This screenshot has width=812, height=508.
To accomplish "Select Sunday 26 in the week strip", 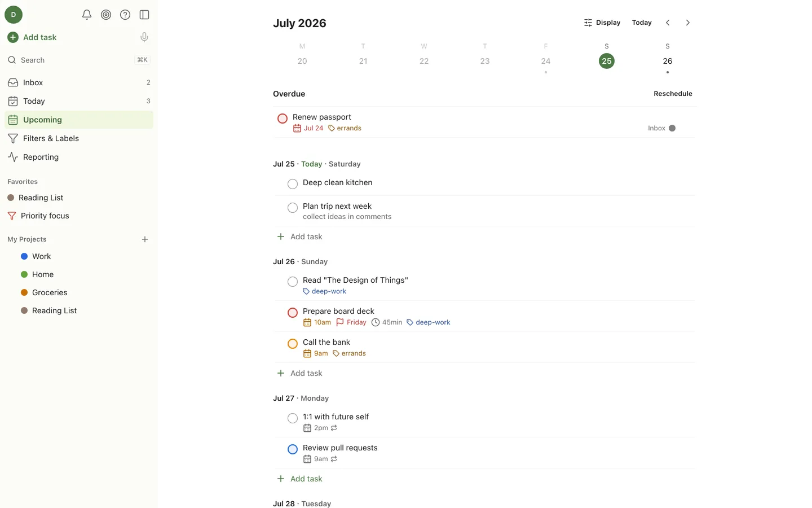I will [x=668, y=60].
